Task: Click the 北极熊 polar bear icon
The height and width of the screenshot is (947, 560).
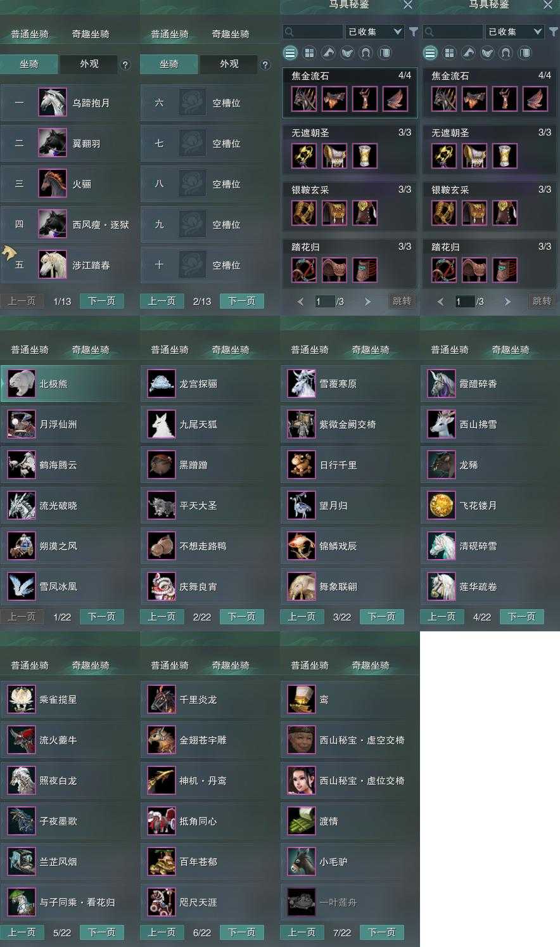Action: tap(22, 384)
